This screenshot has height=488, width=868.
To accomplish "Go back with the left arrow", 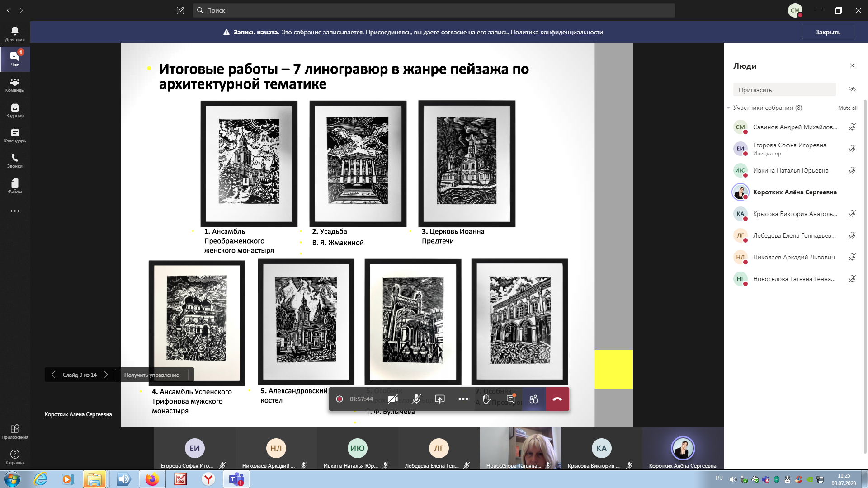I will pyautogui.click(x=9, y=10).
